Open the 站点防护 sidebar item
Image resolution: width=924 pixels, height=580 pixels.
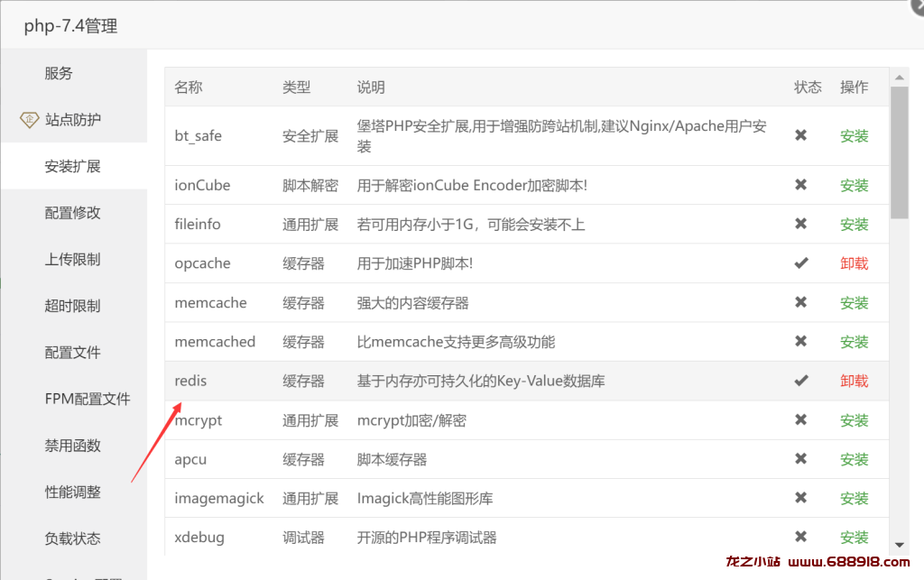pos(72,120)
